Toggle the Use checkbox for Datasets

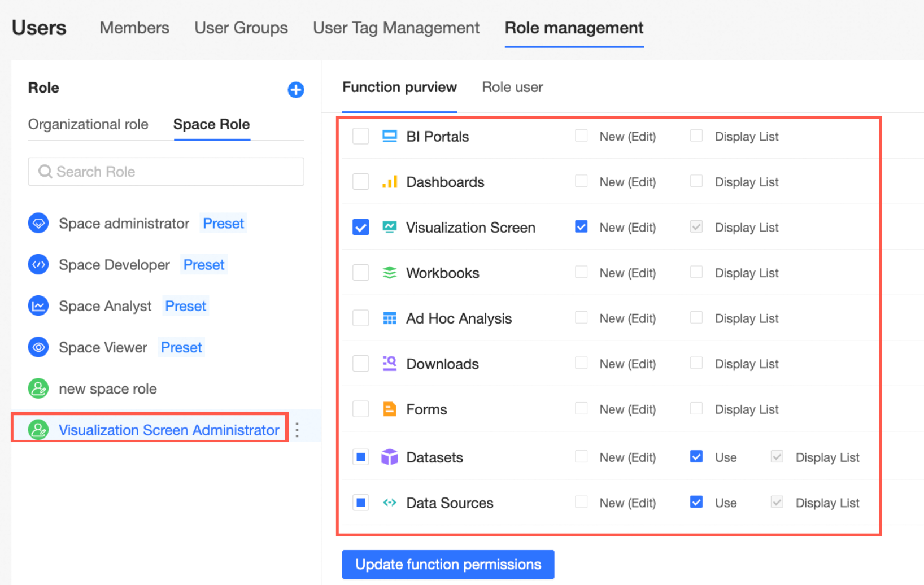(696, 456)
